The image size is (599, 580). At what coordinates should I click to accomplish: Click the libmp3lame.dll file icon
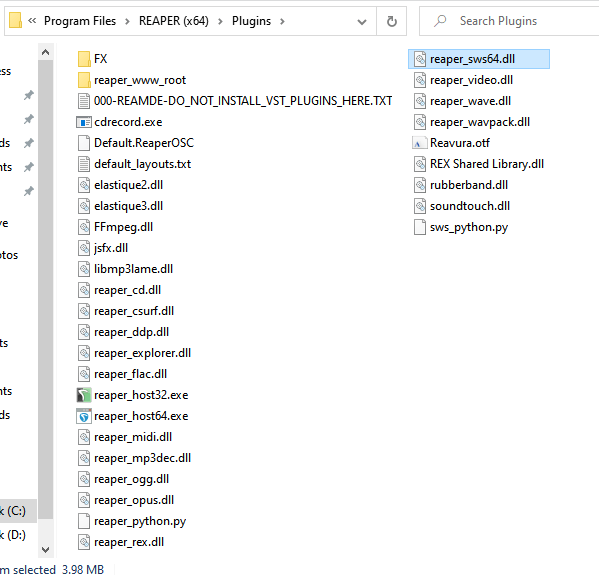tap(84, 269)
